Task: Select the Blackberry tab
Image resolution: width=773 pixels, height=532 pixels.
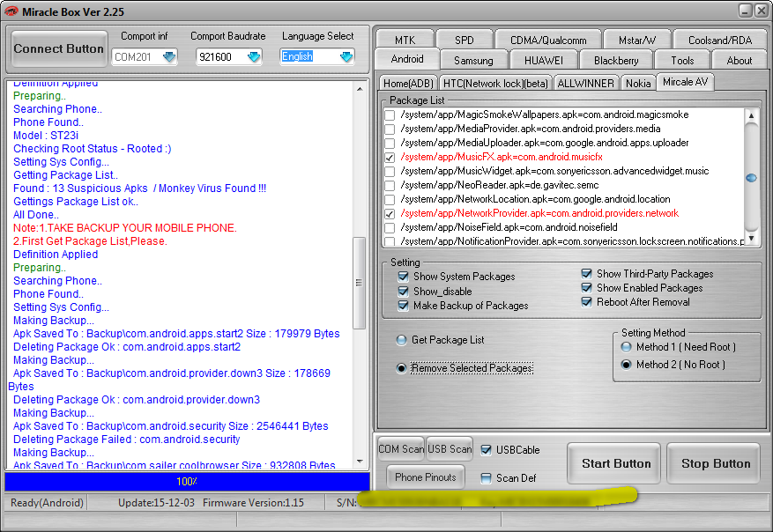Action: coord(616,60)
